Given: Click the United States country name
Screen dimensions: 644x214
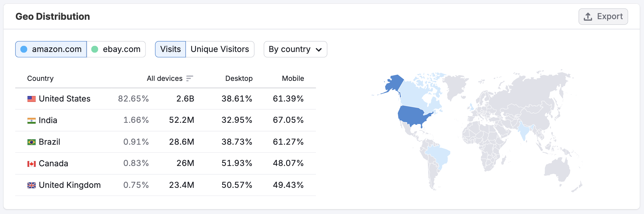Looking at the screenshot, I should pos(65,98).
